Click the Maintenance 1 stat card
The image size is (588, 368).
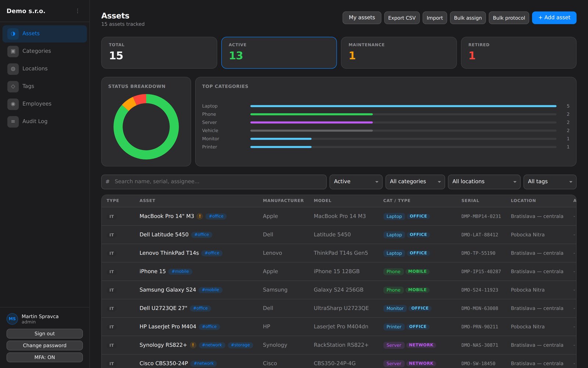click(x=399, y=53)
